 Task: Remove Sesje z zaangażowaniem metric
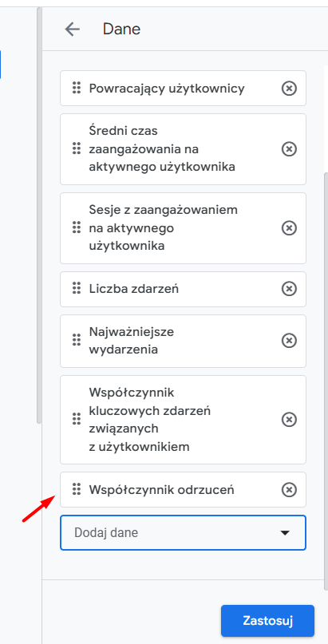289,228
